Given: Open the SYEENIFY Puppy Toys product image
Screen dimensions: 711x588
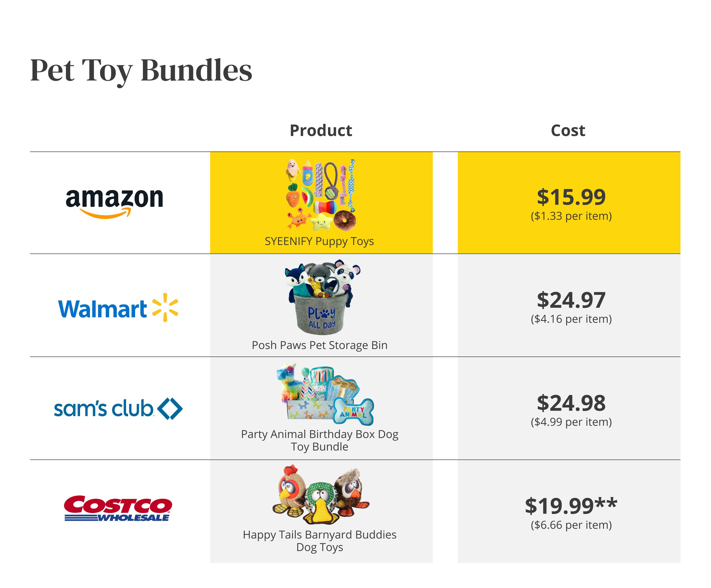Looking at the screenshot, I should coord(321,195).
